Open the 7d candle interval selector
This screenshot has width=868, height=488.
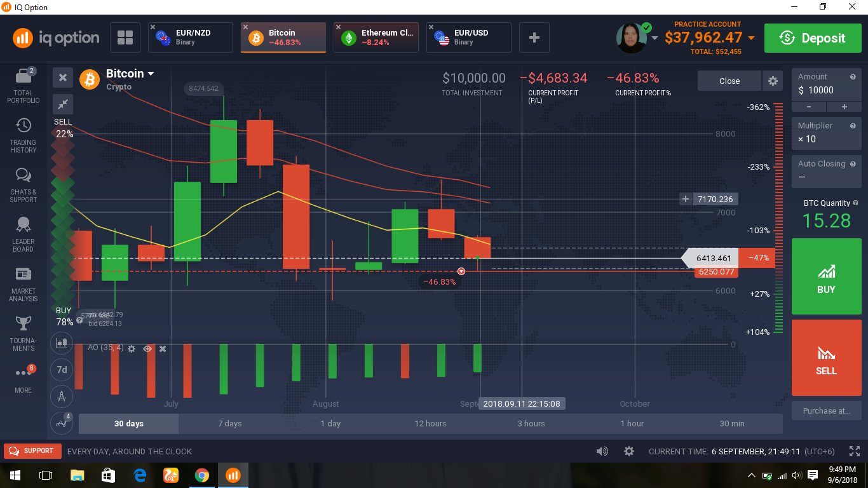[x=62, y=369]
